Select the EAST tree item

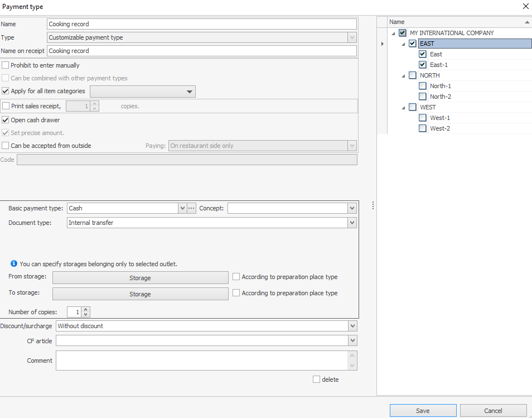[427, 44]
